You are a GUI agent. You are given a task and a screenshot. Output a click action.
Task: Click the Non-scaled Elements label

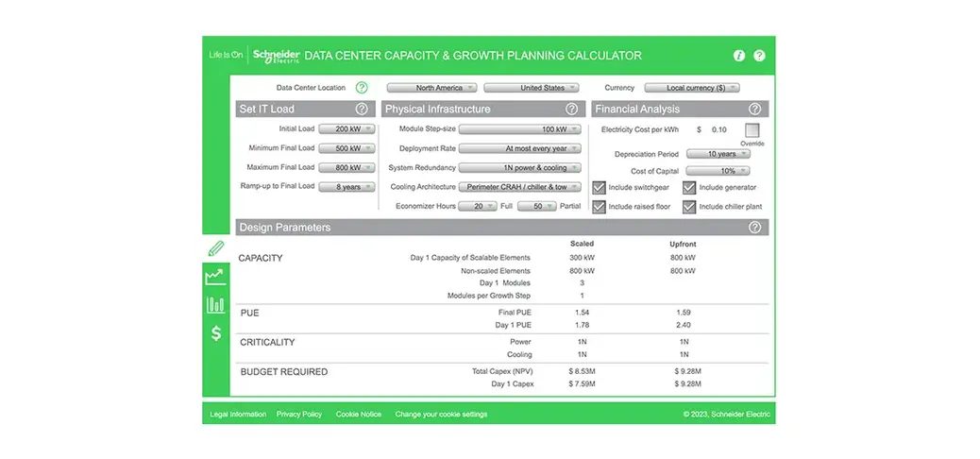tap(495, 271)
